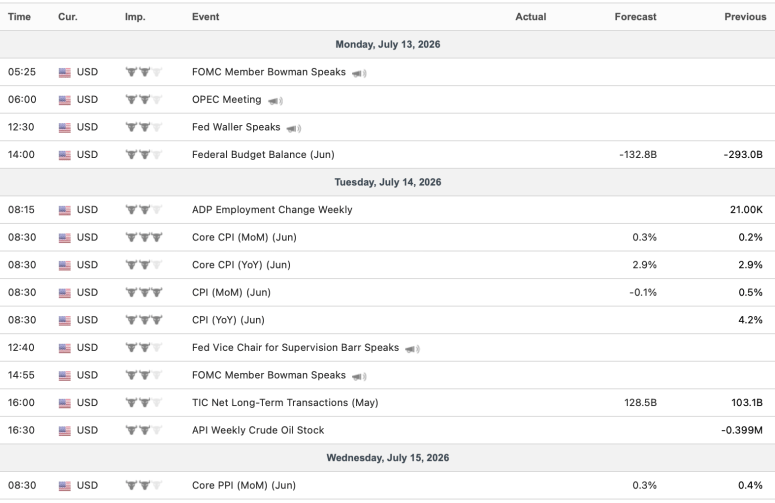Screen dimensions: 775x503
Task: Click US flag in OPEC Meeting row
Action: (x=65, y=100)
